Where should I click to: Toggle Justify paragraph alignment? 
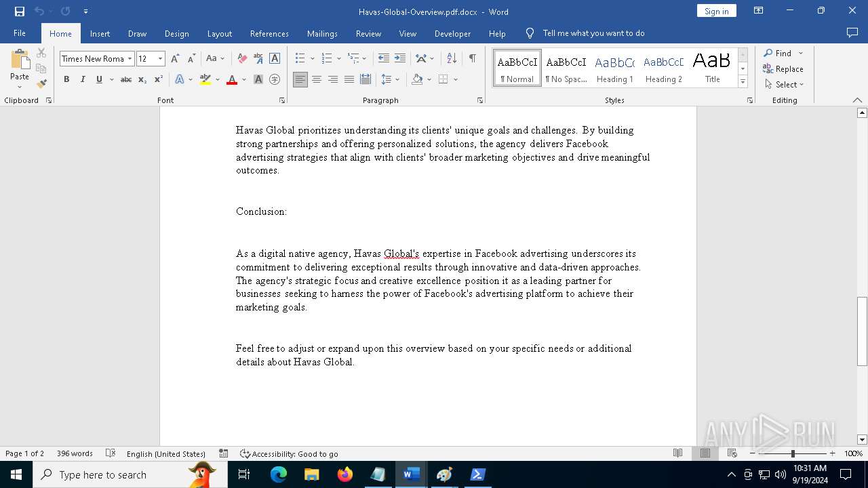click(349, 80)
